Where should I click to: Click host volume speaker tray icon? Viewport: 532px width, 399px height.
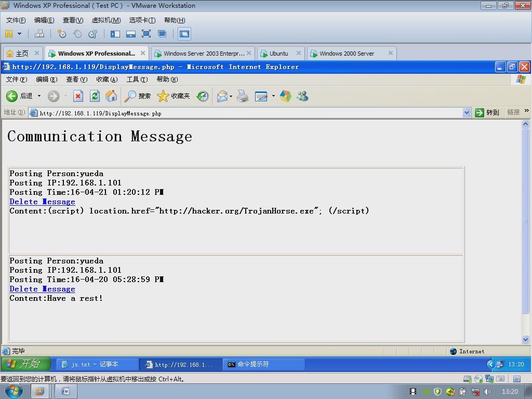(x=487, y=392)
